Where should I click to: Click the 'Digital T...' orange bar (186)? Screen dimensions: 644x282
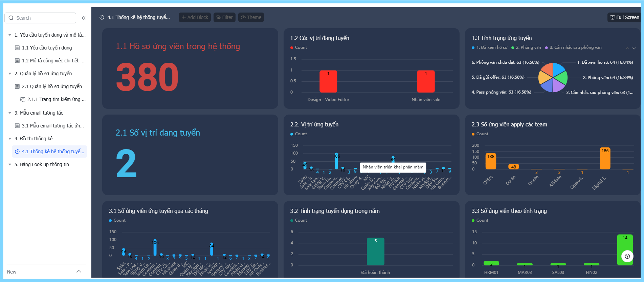coord(605,158)
